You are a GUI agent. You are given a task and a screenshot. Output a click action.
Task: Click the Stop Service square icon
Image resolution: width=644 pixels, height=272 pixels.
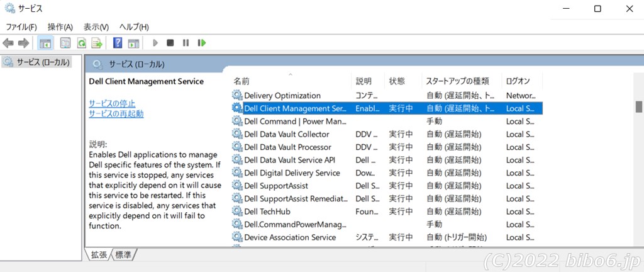(170, 43)
